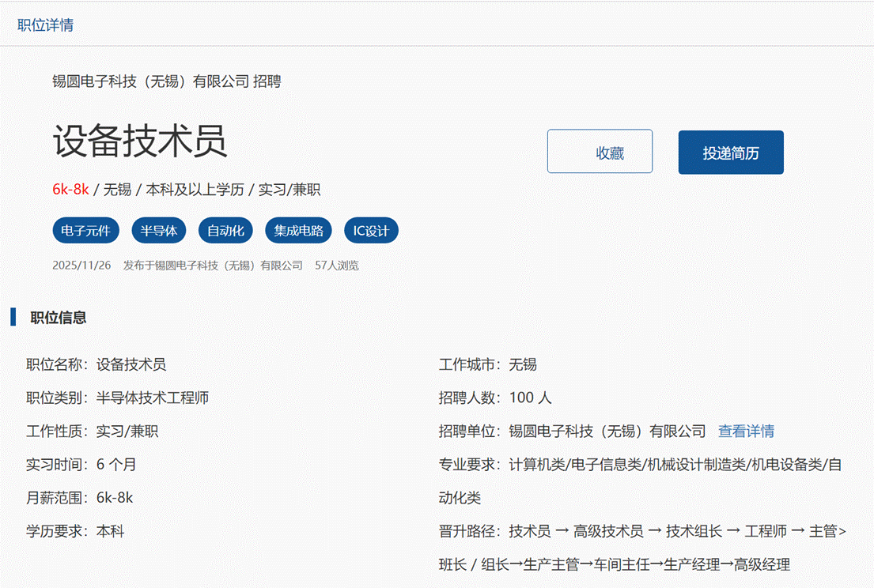Click the red 6k-8k salary under the title

click(70, 190)
